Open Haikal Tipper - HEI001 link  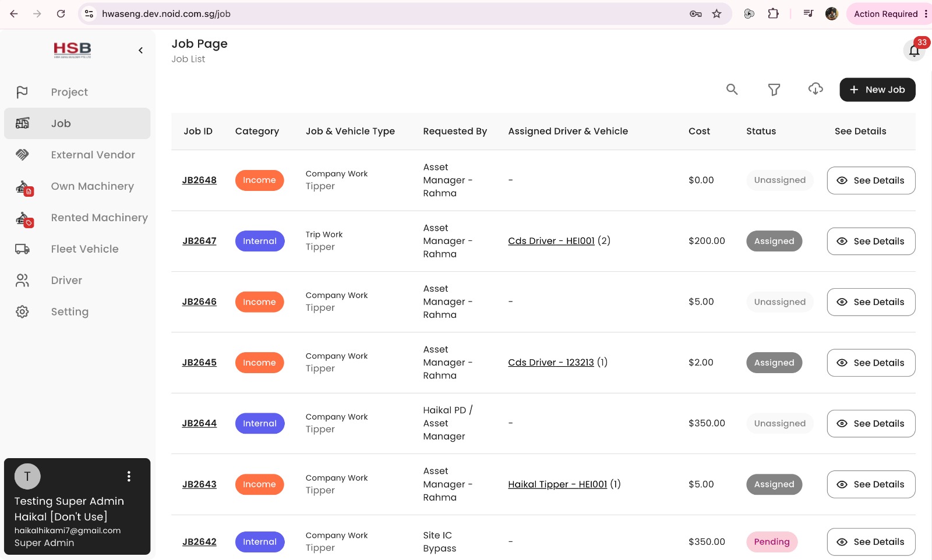(557, 484)
